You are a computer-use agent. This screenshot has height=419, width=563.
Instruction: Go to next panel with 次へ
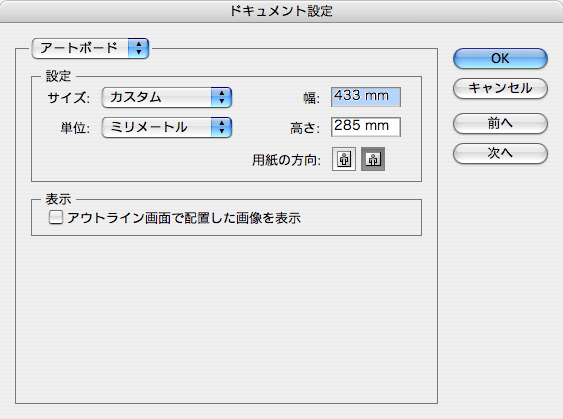500,153
